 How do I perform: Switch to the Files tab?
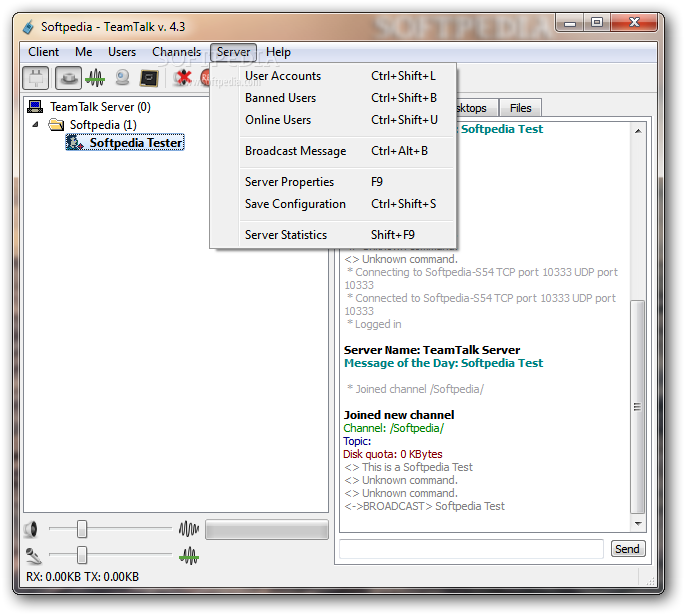pyautogui.click(x=520, y=108)
